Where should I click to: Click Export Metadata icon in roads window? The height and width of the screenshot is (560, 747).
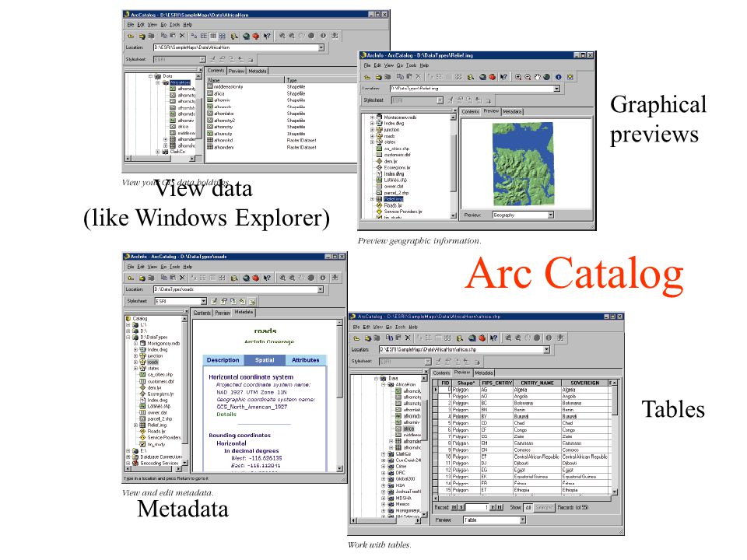[x=243, y=301]
